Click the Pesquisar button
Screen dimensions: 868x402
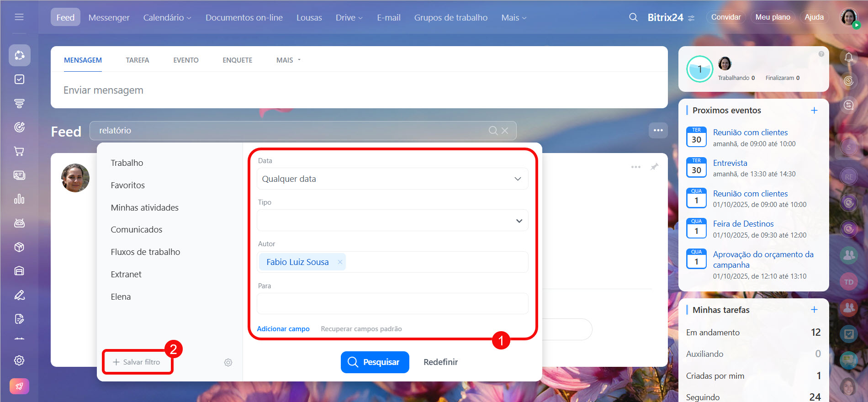pos(375,362)
